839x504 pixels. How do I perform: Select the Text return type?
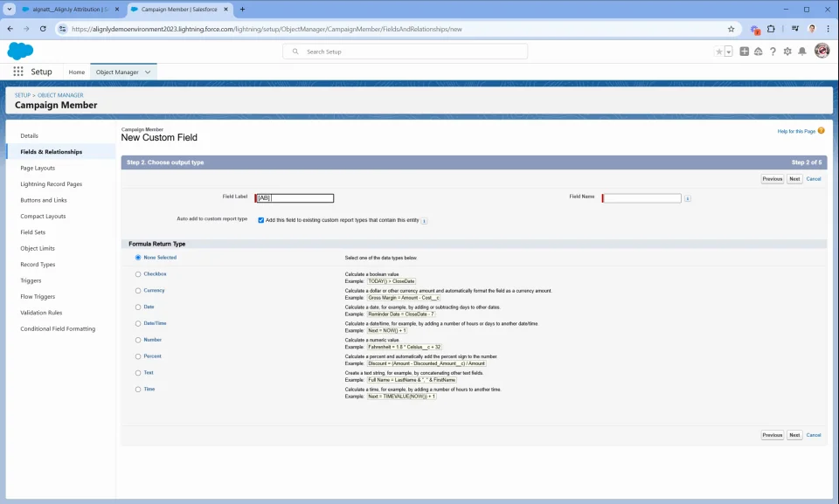point(138,373)
